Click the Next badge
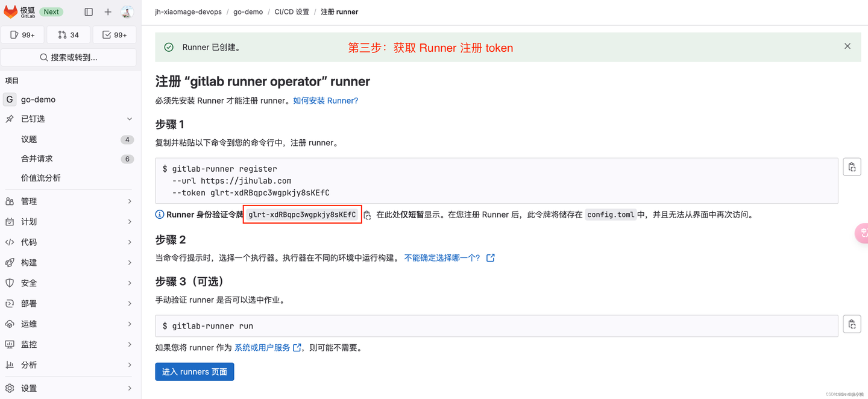 (51, 11)
